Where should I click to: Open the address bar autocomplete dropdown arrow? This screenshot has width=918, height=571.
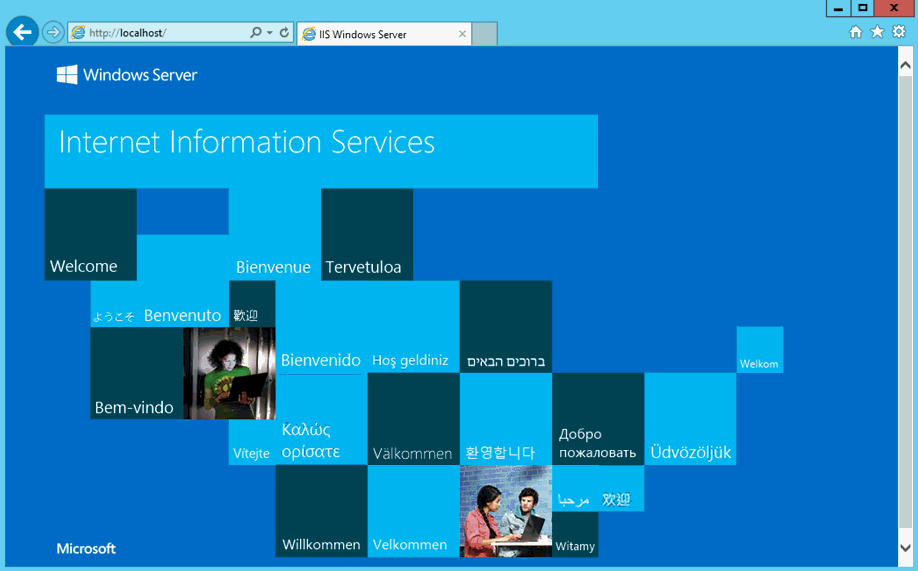point(270,33)
